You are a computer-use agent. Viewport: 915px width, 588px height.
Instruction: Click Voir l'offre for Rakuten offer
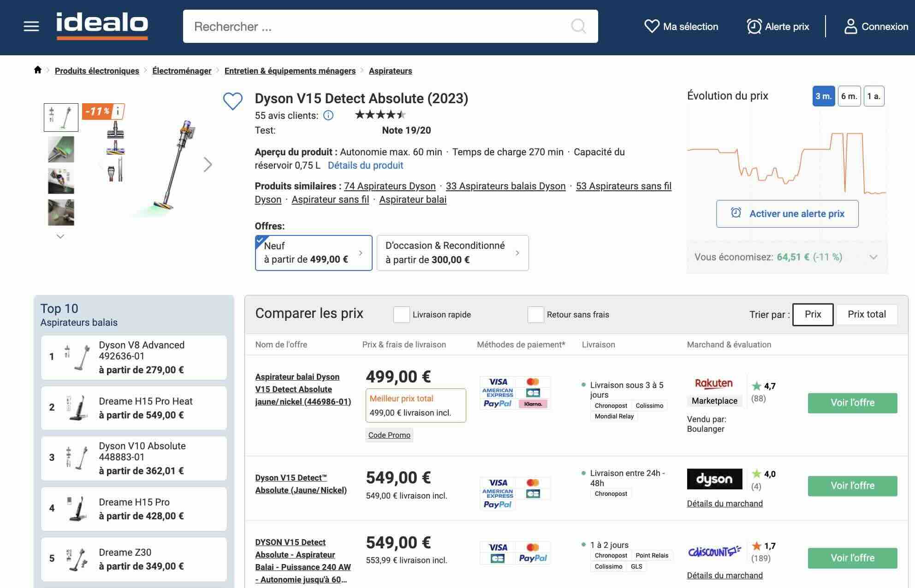[x=852, y=403]
